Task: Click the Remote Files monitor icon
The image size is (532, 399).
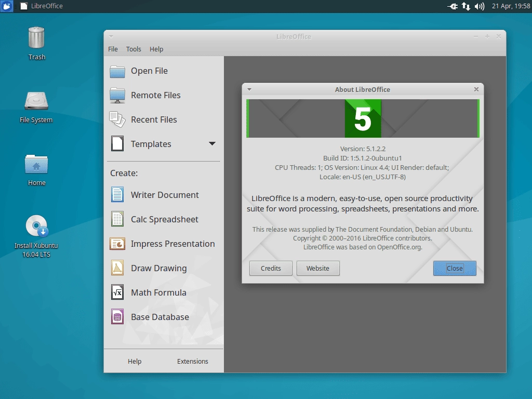Action: click(x=117, y=96)
